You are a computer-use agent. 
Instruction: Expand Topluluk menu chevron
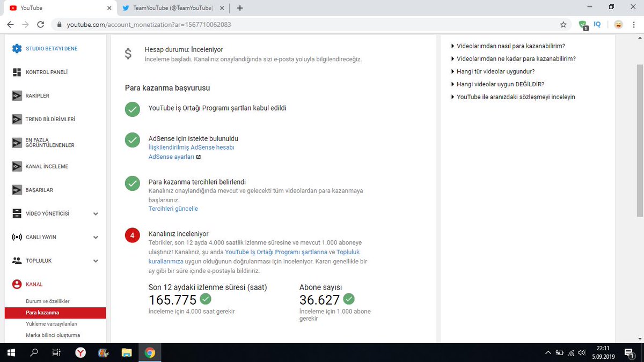[x=96, y=261]
